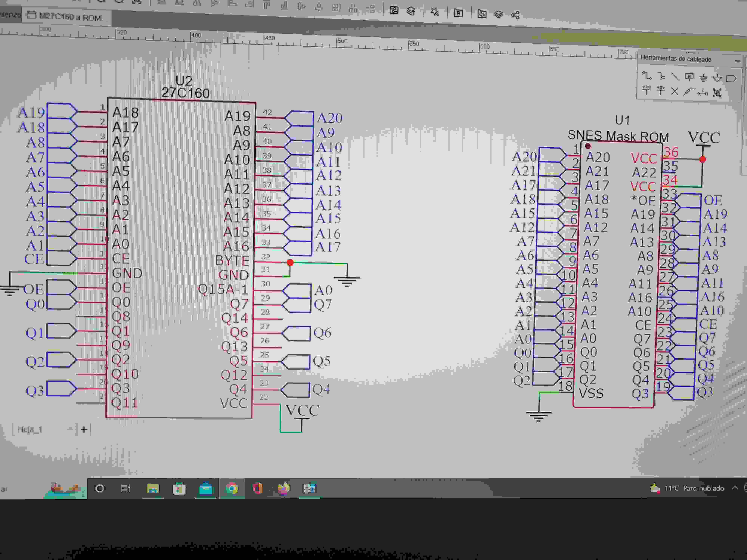Add a new schematic sheet
The height and width of the screenshot is (560, 747).
84,429
